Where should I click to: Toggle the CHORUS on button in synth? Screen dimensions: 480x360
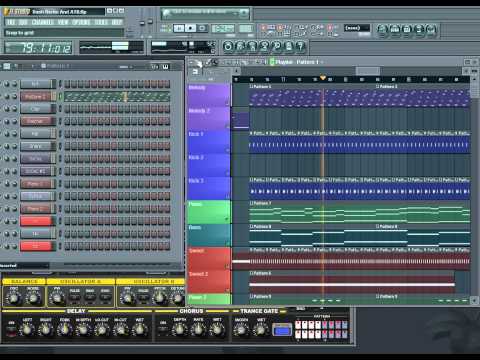click(163, 329)
